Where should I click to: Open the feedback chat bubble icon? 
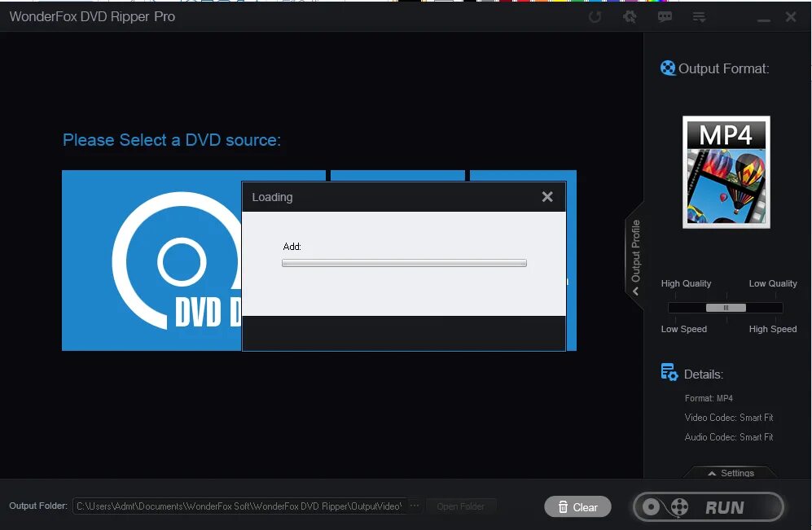[665, 17]
